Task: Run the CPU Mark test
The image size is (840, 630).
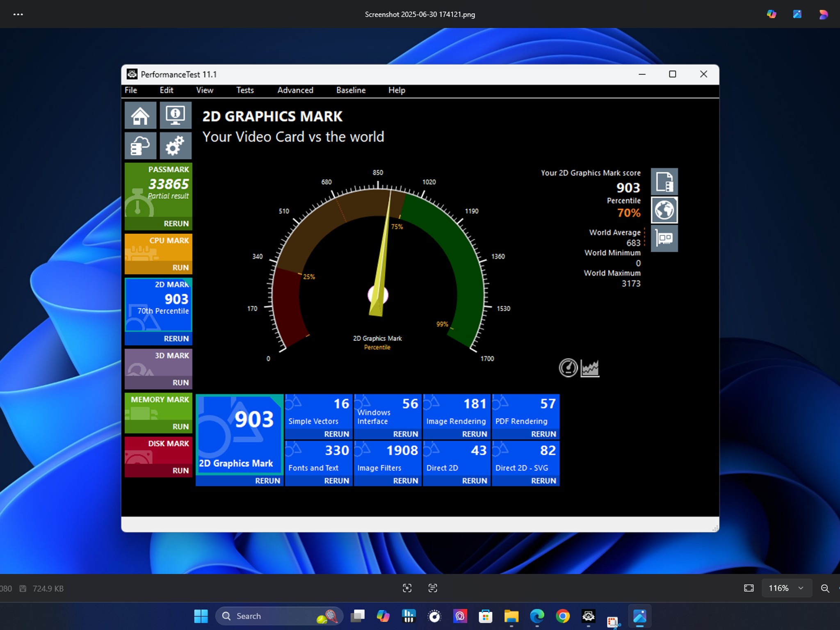Action: click(x=180, y=267)
